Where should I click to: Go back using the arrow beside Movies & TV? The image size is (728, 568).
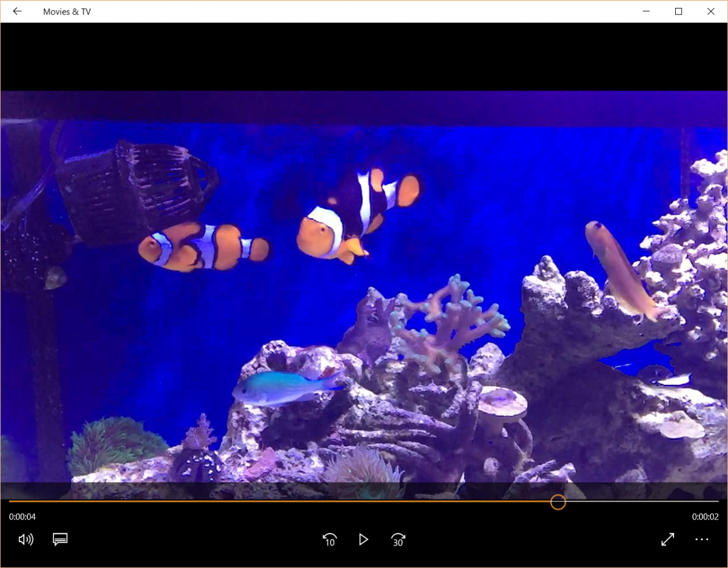[x=17, y=12]
